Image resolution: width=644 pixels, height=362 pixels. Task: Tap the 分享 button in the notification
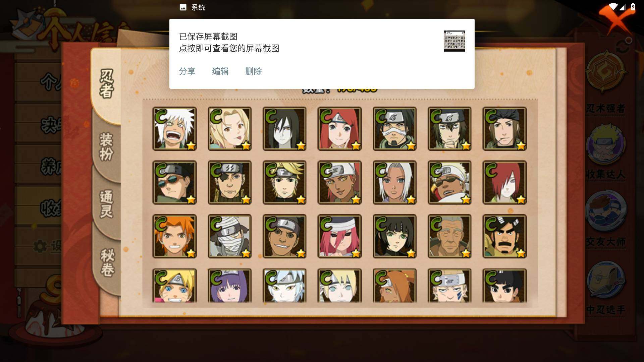point(187,71)
